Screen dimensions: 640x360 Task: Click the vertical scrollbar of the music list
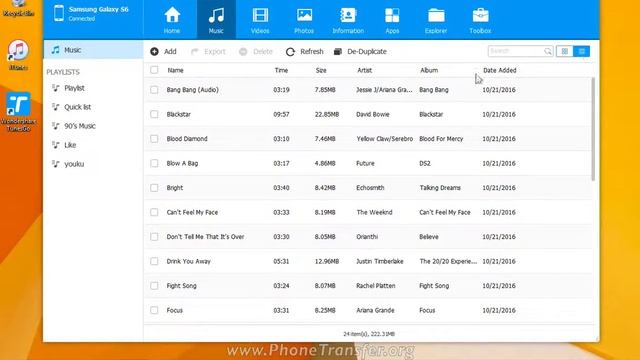click(x=593, y=129)
